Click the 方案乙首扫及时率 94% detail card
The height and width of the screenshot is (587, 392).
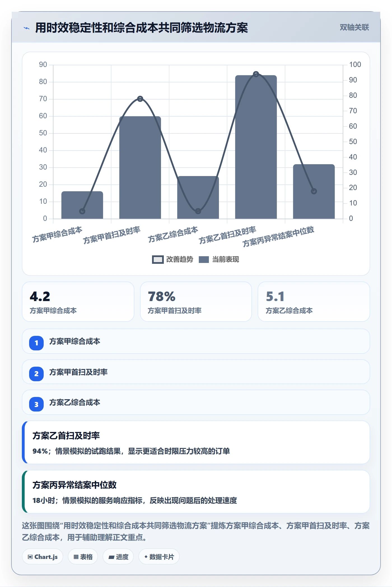[196, 442]
